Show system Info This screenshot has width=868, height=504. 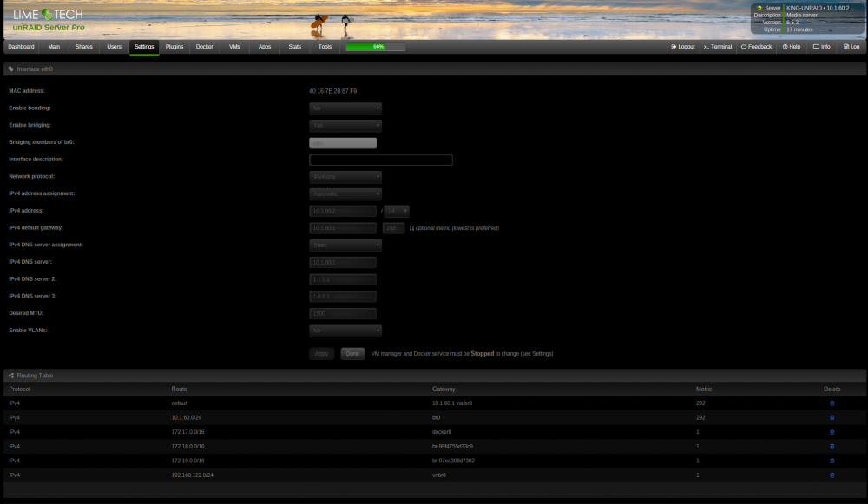tap(821, 47)
